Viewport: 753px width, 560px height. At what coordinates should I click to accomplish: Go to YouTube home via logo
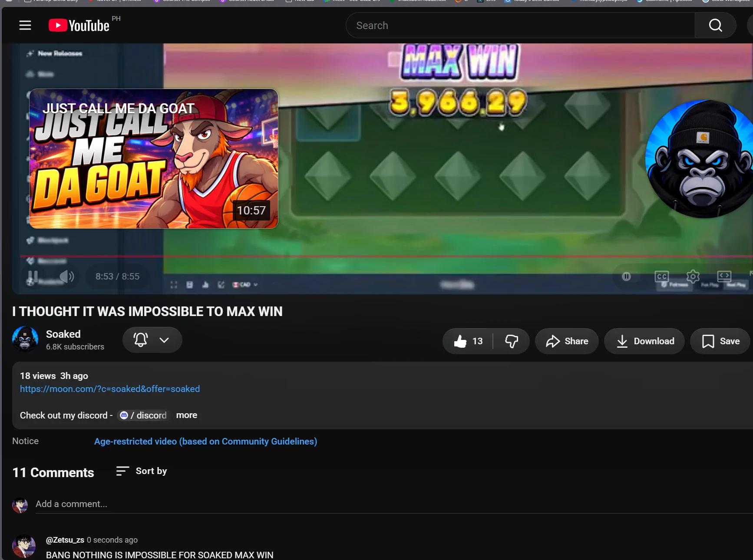tap(79, 26)
